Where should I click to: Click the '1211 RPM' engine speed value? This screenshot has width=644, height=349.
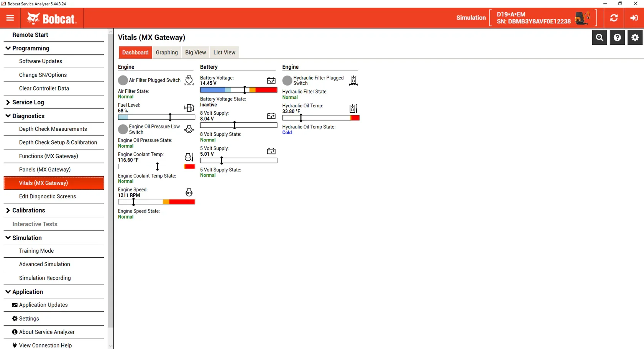pyautogui.click(x=129, y=196)
